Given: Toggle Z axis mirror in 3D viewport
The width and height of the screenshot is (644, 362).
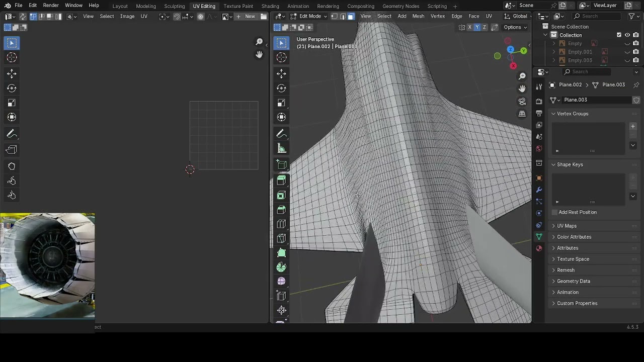Looking at the screenshot, I should [x=484, y=27].
